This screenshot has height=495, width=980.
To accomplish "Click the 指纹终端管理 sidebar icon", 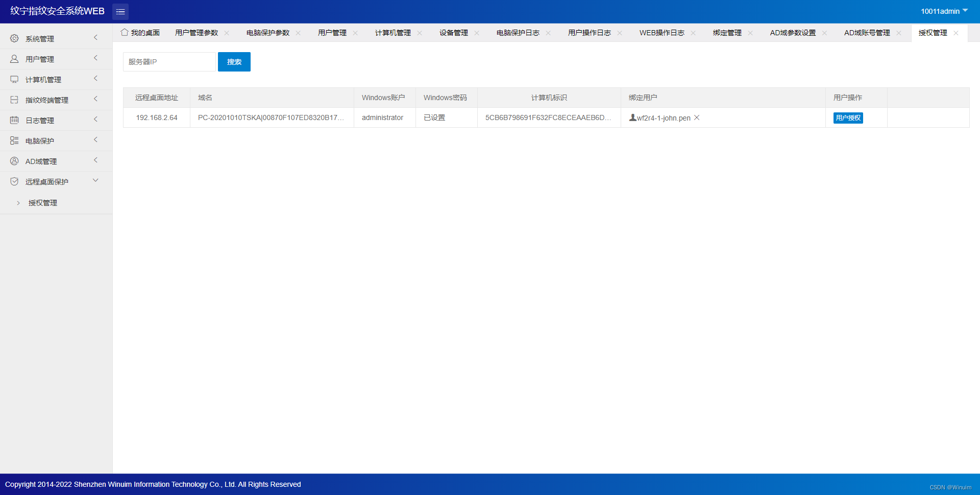I will (14, 100).
